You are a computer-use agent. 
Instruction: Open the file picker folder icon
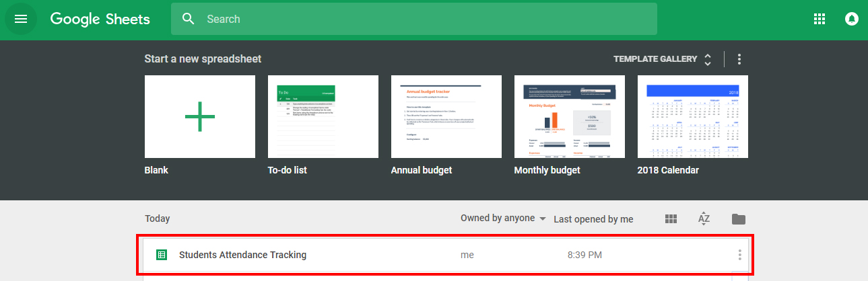pos(739,218)
